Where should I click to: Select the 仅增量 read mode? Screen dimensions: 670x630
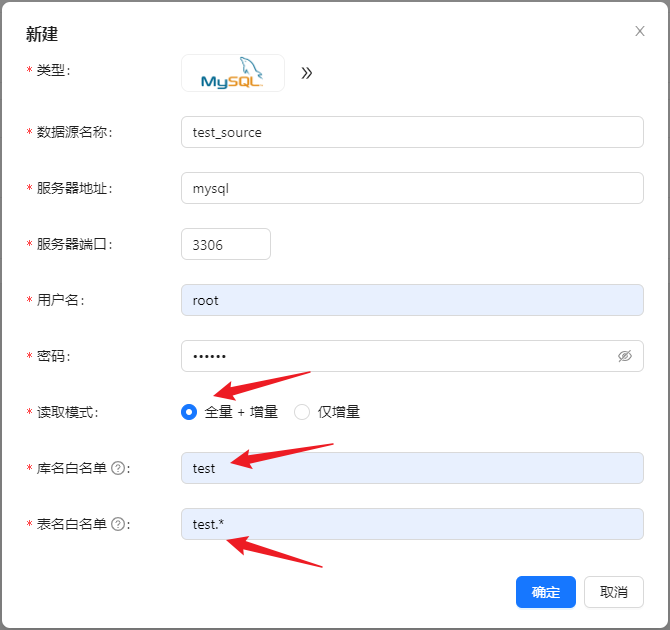click(302, 412)
